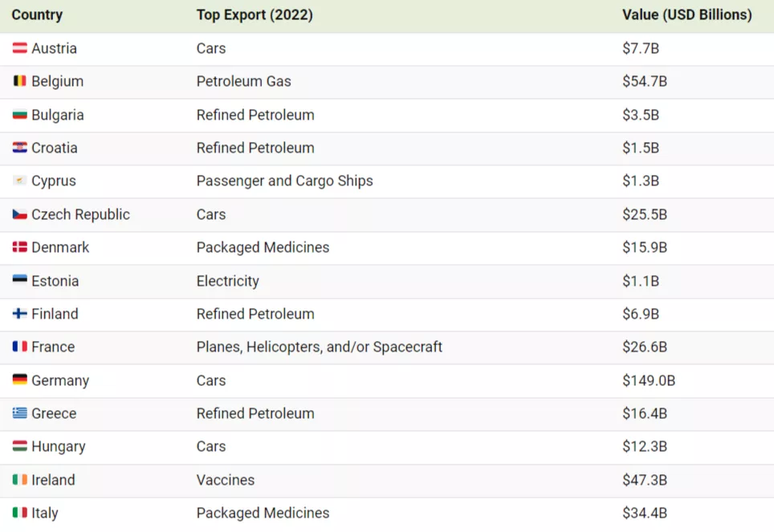Click the Denmark flag icon
The height and width of the screenshot is (532, 774).
tap(20, 247)
